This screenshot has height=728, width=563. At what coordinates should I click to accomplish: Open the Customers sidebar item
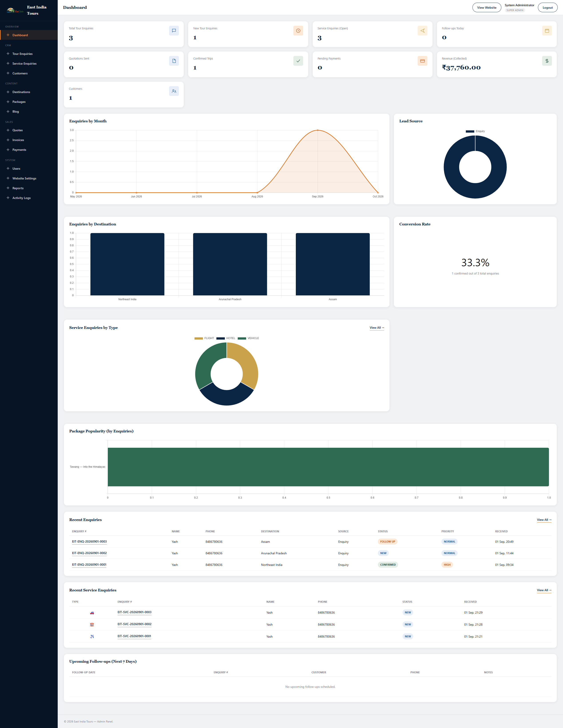point(29,73)
